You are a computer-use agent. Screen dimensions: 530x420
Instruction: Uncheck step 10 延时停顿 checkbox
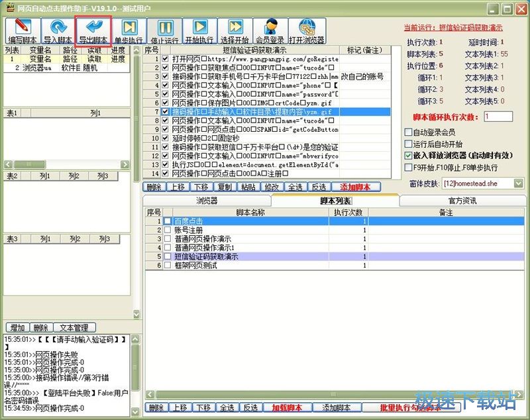[165, 138]
